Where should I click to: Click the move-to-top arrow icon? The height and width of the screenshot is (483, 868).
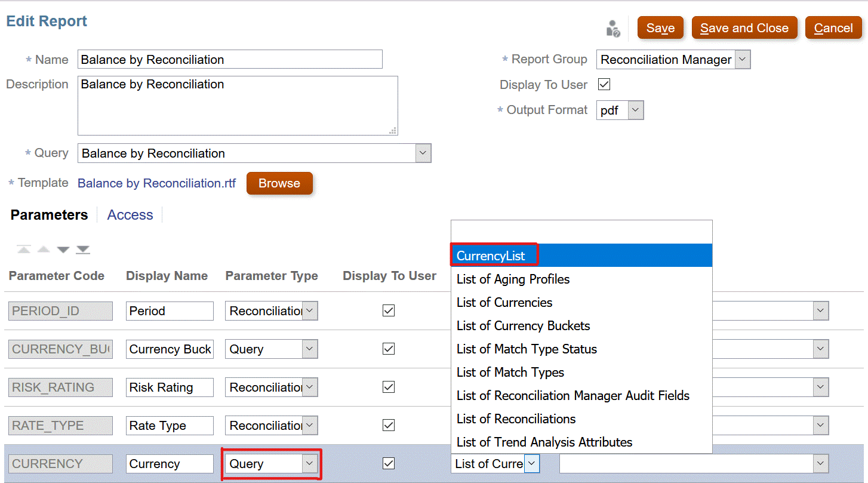24,250
